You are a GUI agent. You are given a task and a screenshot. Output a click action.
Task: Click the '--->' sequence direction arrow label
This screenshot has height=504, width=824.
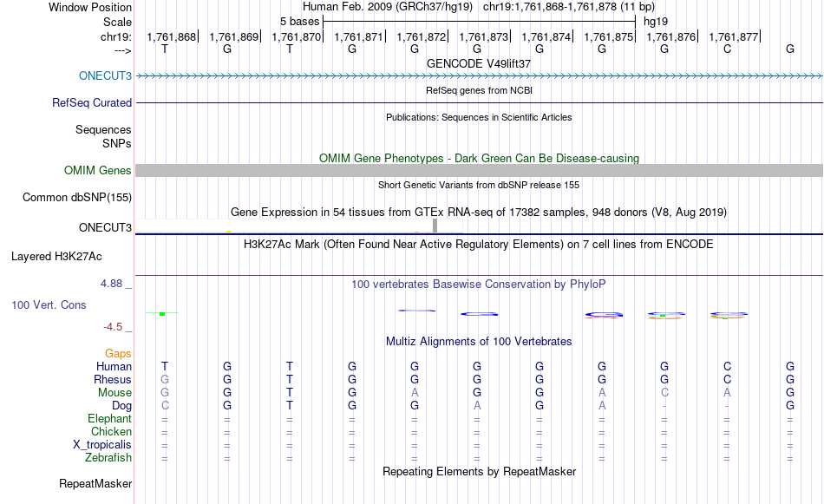pos(123,50)
